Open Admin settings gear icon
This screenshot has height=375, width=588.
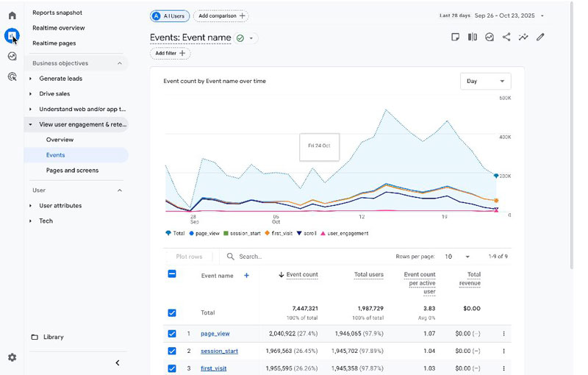point(12,357)
